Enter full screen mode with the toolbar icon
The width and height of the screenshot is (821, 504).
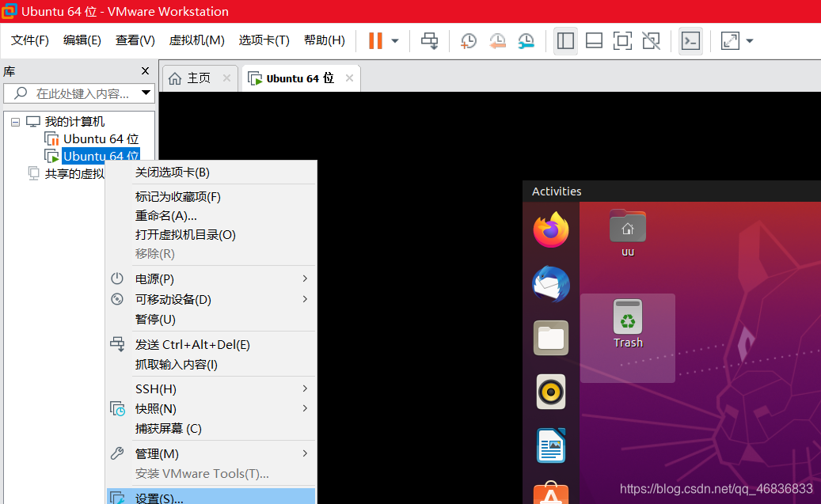[622, 41]
